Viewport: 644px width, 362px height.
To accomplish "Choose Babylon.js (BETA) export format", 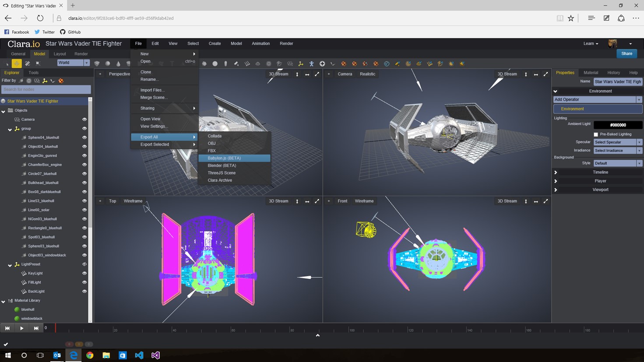I will (x=235, y=158).
